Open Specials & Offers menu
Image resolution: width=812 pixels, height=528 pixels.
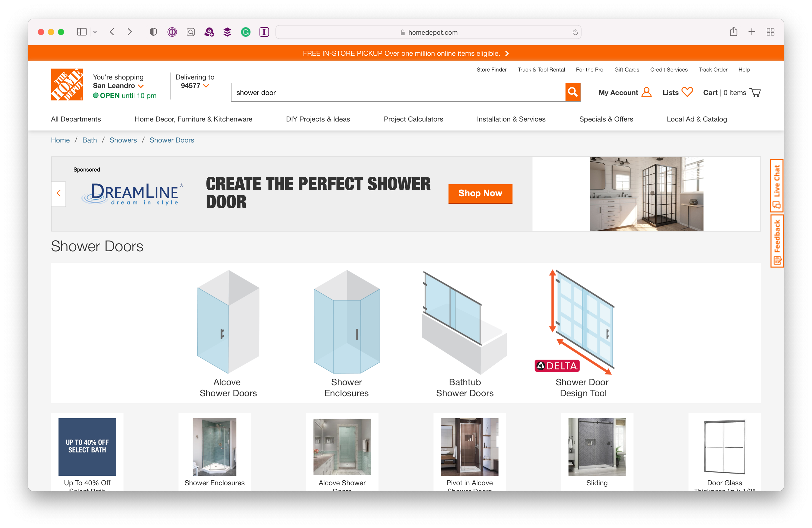606,119
